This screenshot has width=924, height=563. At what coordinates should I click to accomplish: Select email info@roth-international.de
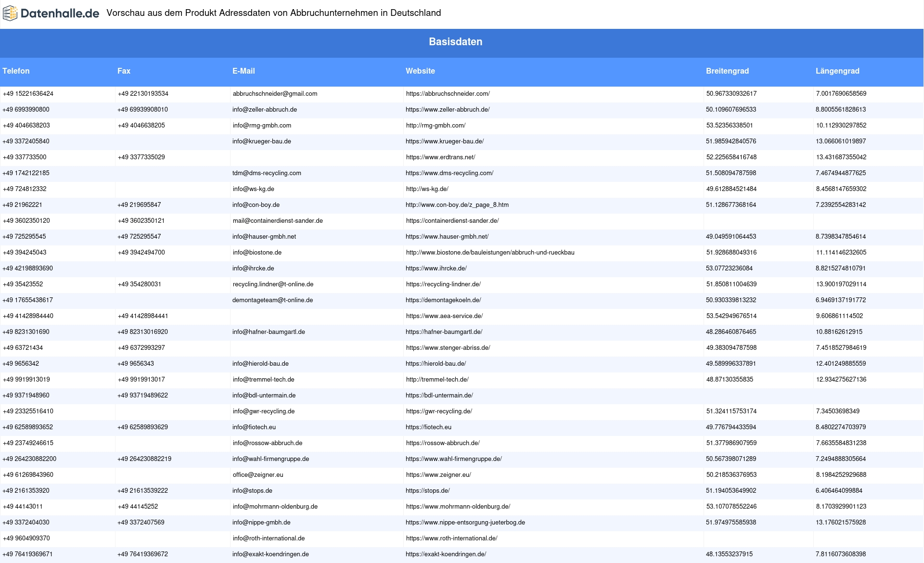(269, 538)
